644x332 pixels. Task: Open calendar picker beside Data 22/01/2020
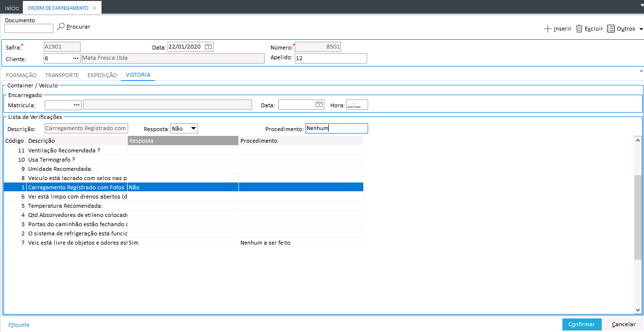[208, 47]
